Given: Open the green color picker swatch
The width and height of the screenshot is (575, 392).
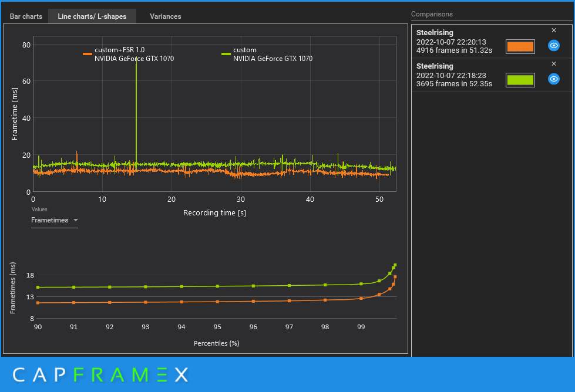Looking at the screenshot, I should point(520,80).
